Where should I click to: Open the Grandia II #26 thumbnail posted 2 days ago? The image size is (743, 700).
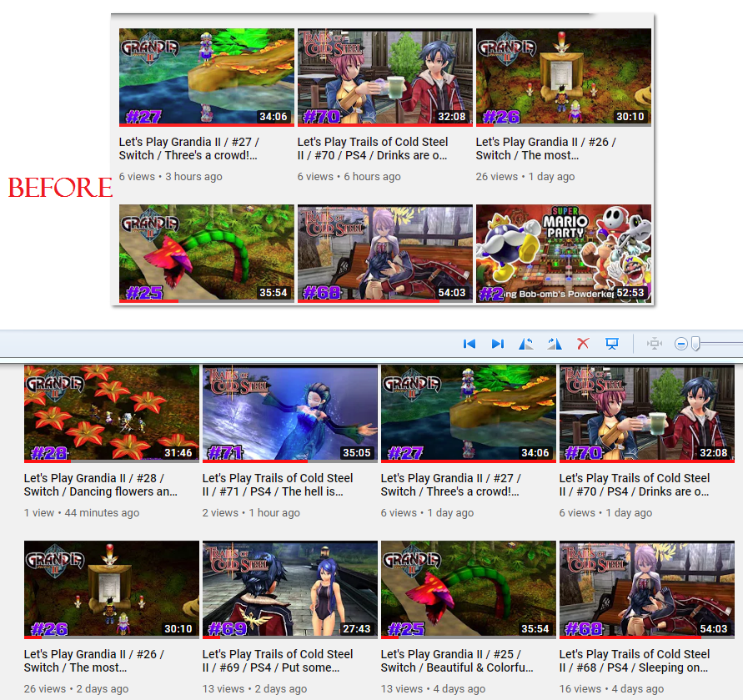click(x=112, y=590)
